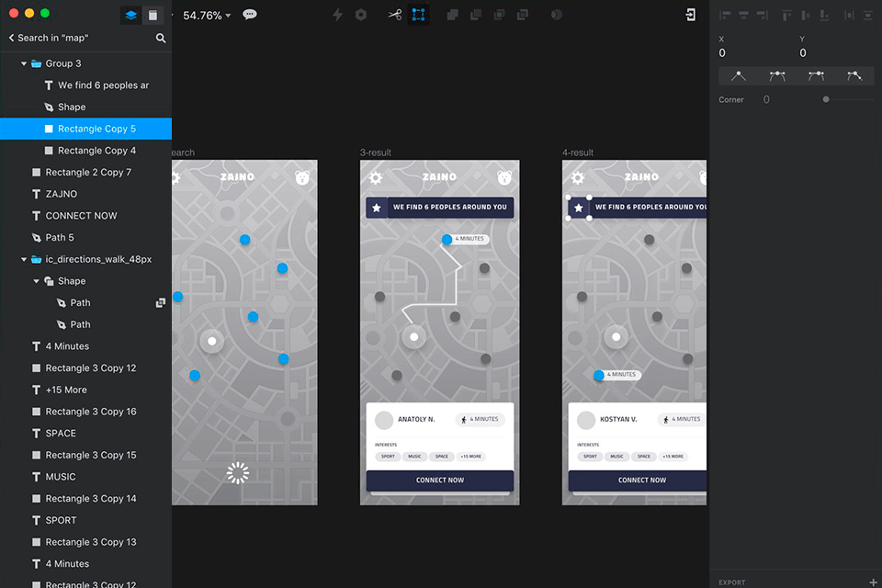Select the +15 More text layer
Image resolution: width=882 pixels, height=588 pixels.
coord(85,390)
